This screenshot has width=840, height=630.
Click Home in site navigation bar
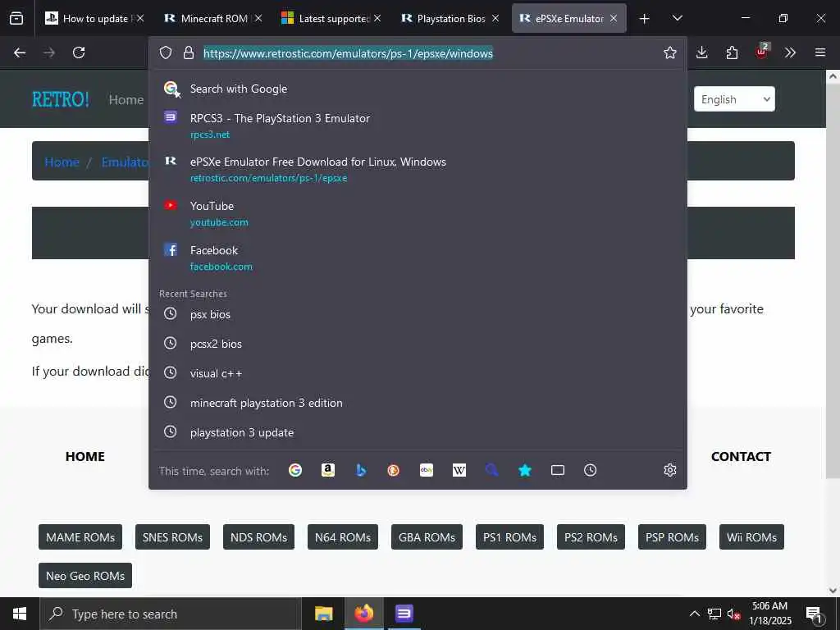tap(126, 99)
